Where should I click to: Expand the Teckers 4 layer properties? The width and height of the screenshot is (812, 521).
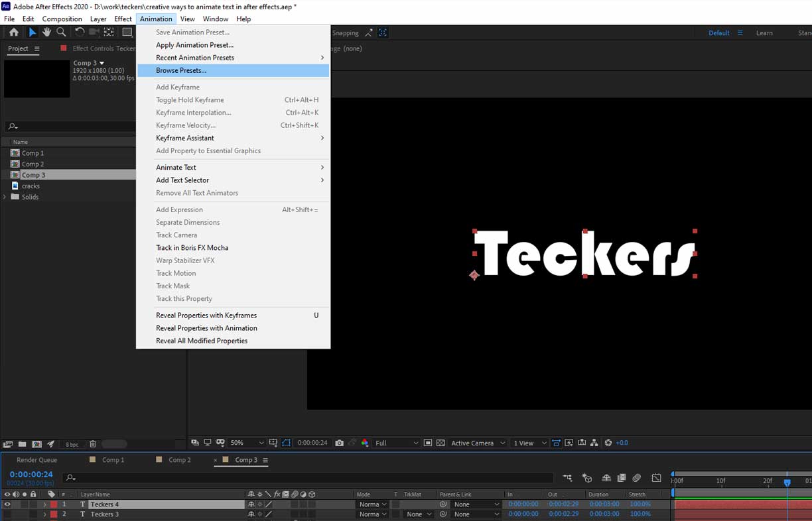[44, 504]
